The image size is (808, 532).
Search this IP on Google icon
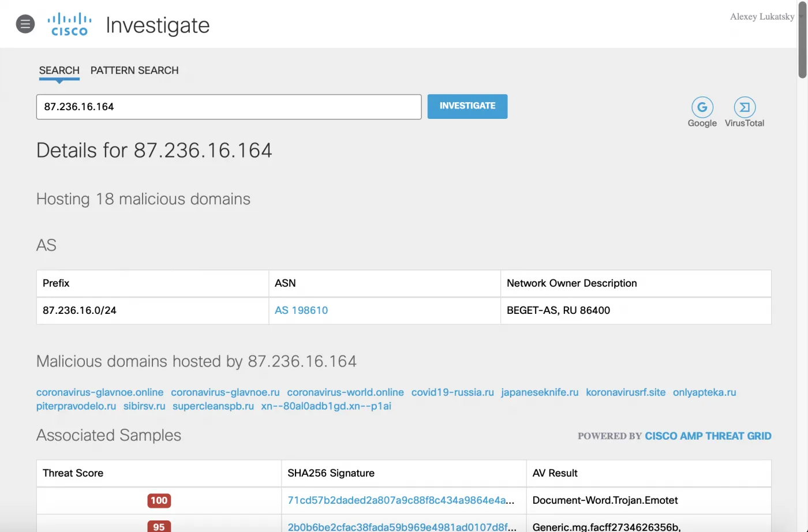[x=702, y=107]
